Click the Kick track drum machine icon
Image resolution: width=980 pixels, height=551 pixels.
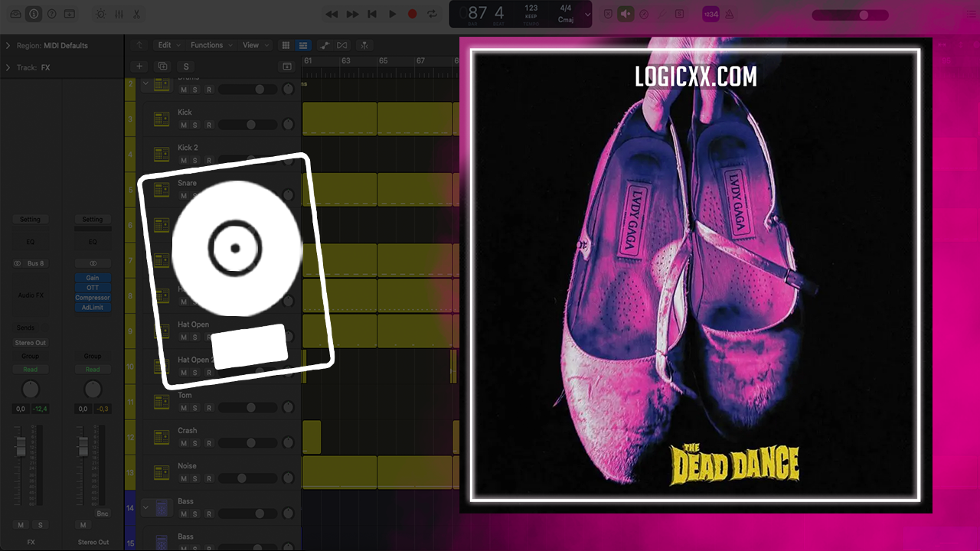tap(162, 119)
